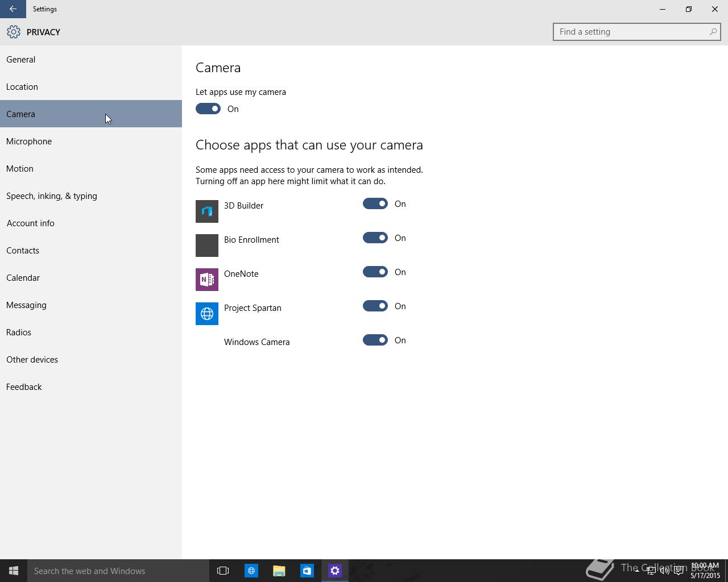This screenshot has width=728, height=582.
Task: Open Action Center notifications icon
Action: click(679, 571)
